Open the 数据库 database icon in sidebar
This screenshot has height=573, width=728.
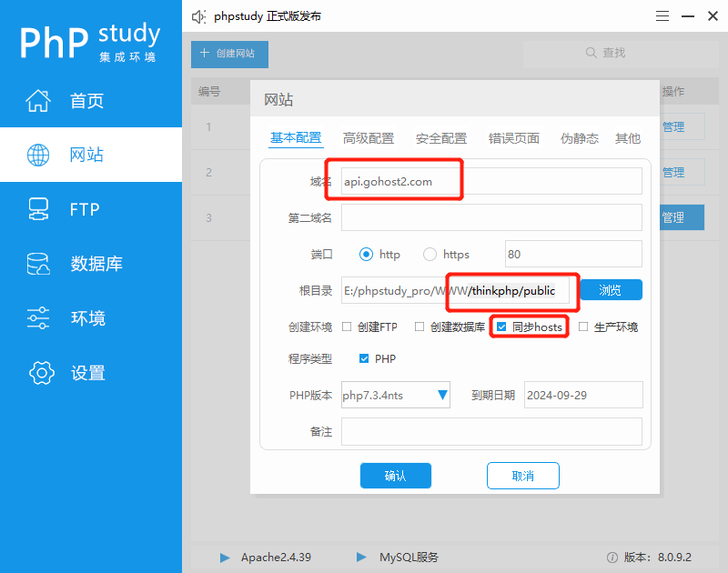tap(38, 264)
